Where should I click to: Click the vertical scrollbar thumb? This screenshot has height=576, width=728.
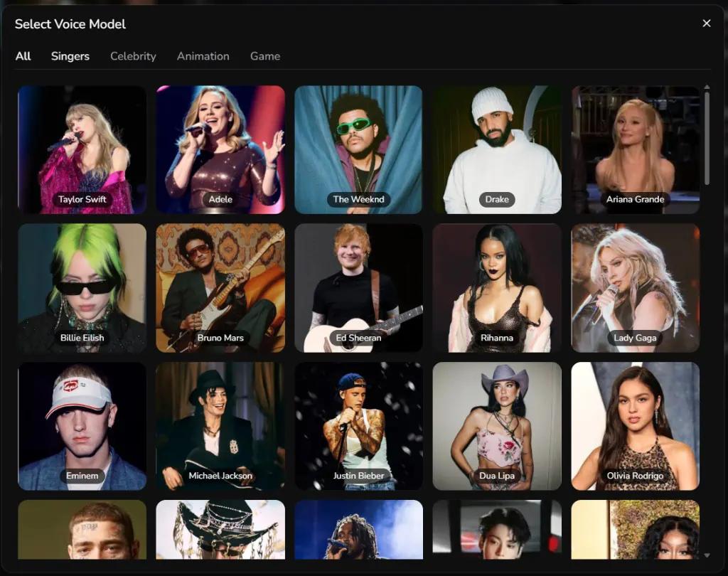pyautogui.click(x=707, y=138)
